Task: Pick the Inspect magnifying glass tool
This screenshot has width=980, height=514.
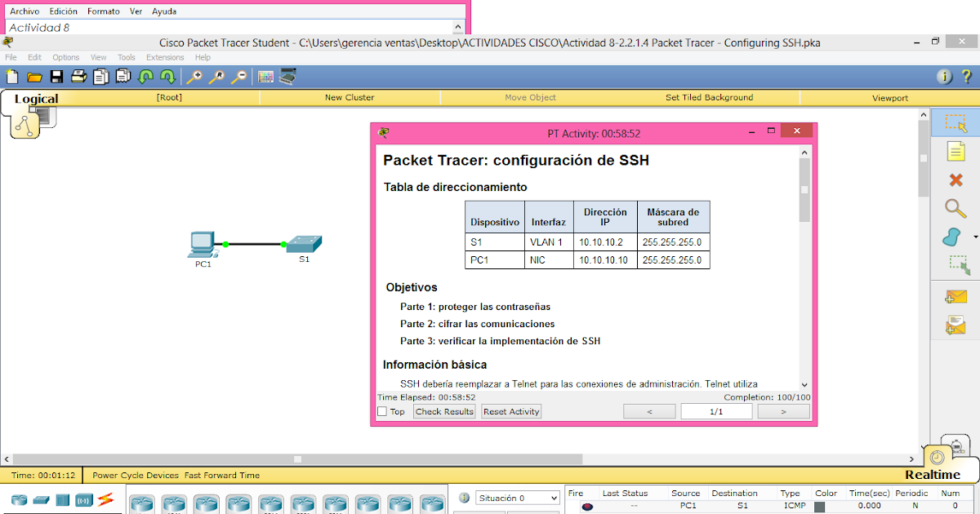Action: 955,209
